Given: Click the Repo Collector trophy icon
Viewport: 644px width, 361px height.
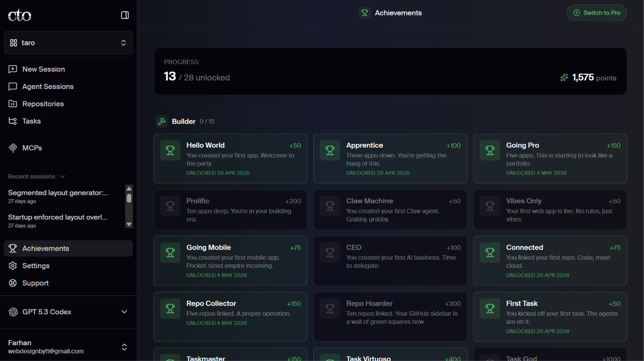Looking at the screenshot, I should [170, 309].
